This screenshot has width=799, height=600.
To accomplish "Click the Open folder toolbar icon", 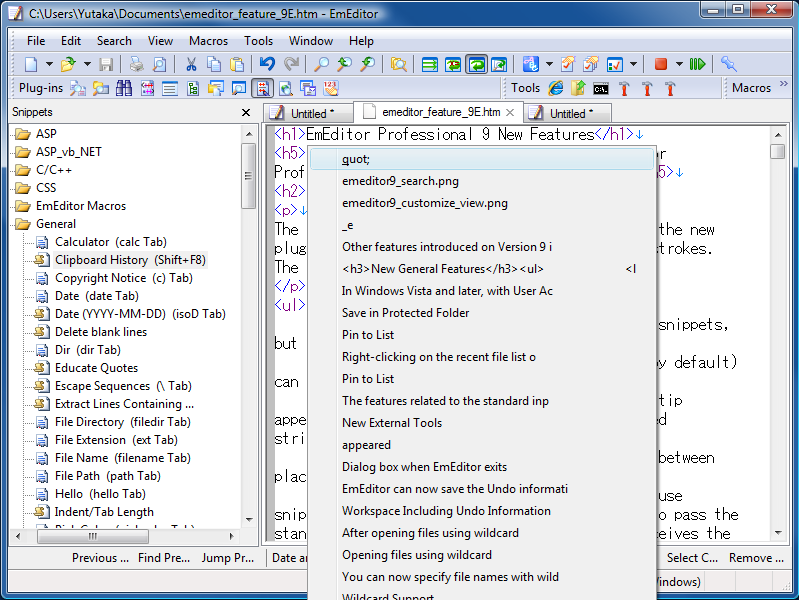I will [x=68, y=64].
